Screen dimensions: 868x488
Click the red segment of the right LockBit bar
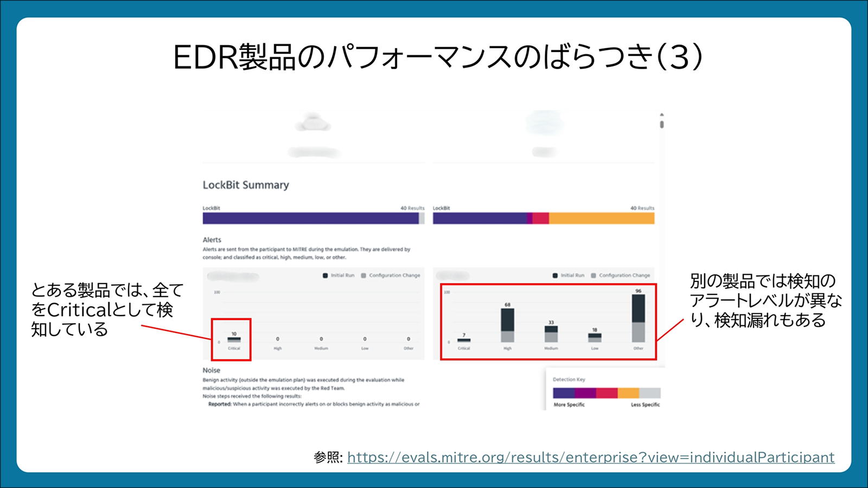click(x=540, y=218)
